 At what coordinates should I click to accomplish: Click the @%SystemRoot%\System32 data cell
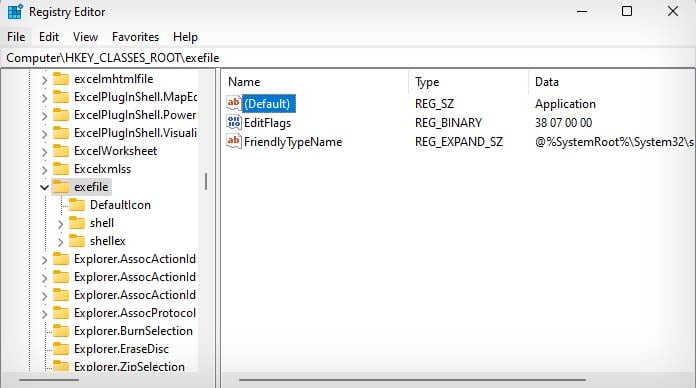coord(614,142)
